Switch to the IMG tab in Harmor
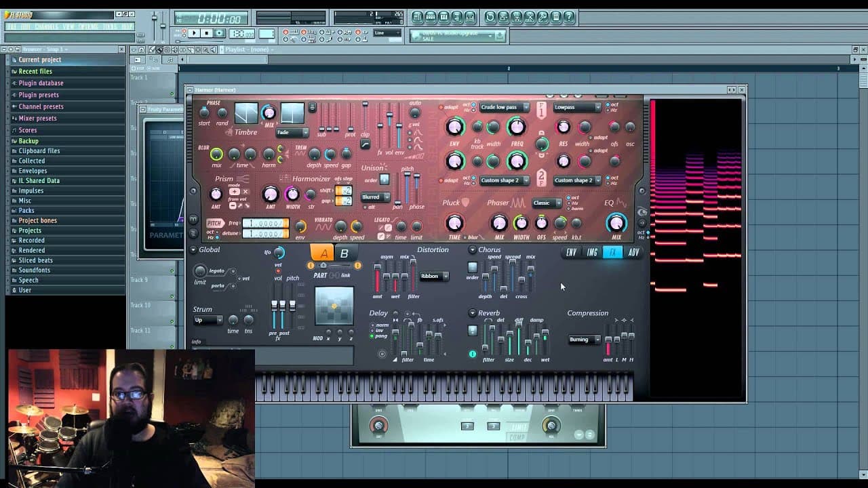Viewport: 868px width, 488px height. coord(593,253)
